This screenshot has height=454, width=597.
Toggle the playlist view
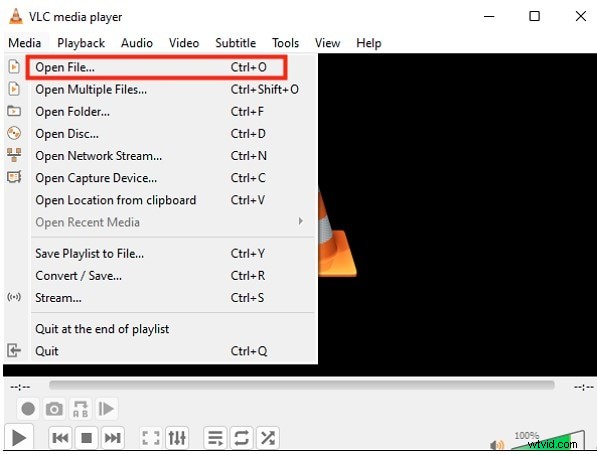point(215,438)
